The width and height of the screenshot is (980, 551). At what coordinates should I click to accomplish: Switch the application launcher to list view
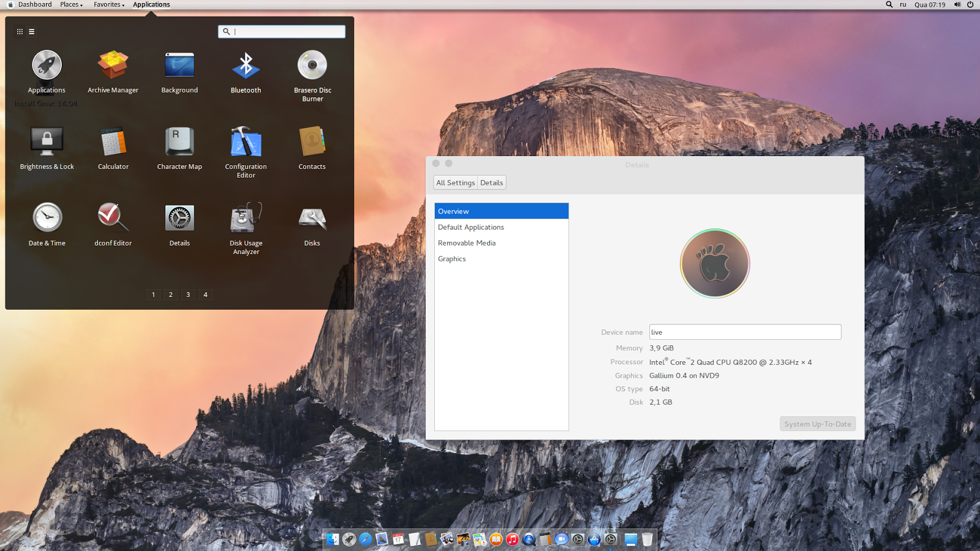[31, 31]
